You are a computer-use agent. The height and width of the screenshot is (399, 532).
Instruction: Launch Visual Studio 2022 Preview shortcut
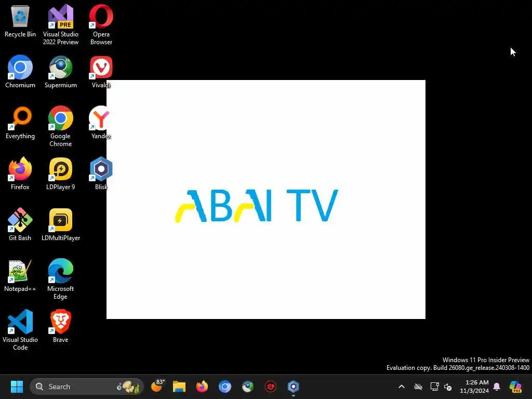(x=61, y=24)
